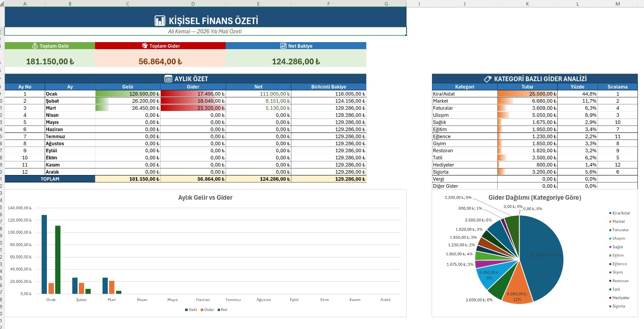This screenshot has height=329, width=644.
Task: Click the 'Net' legend entry in bar chart
Action: click(222, 310)
